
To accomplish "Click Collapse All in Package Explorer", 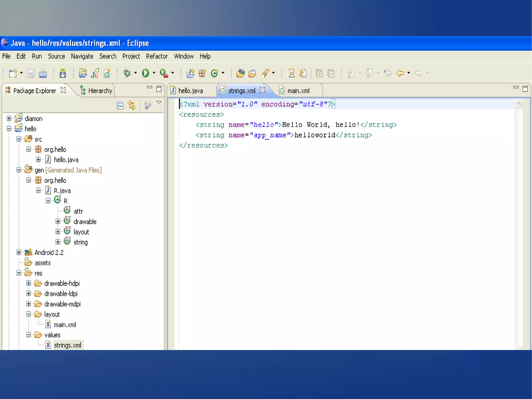I will click(x=120, y=105).
